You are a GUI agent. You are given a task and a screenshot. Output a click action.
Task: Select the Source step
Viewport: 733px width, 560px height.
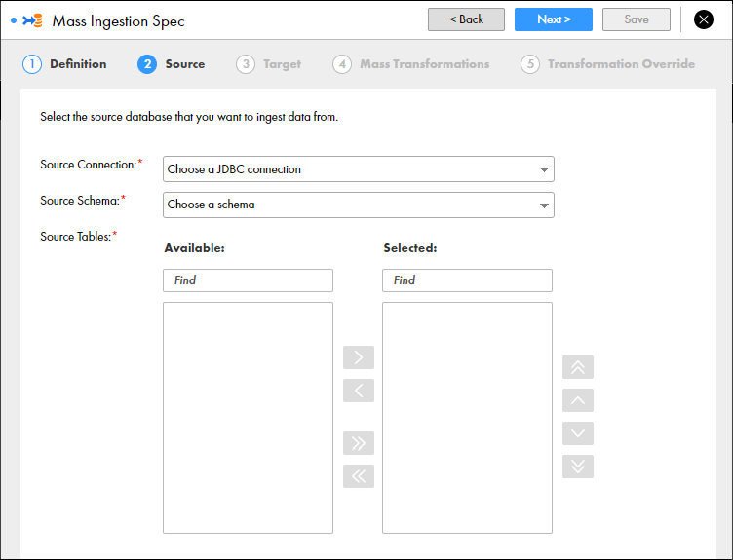click(172, 64)
